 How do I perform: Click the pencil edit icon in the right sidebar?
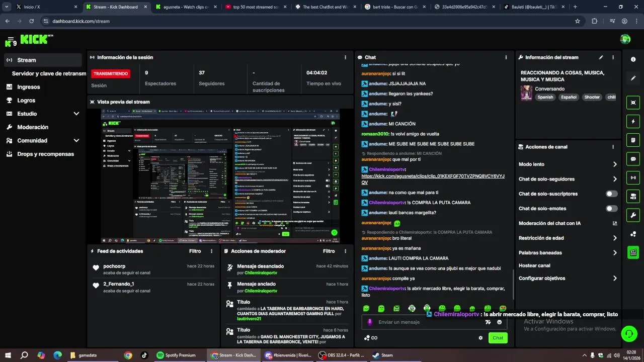pyautogui.click(x=633, y=78)
